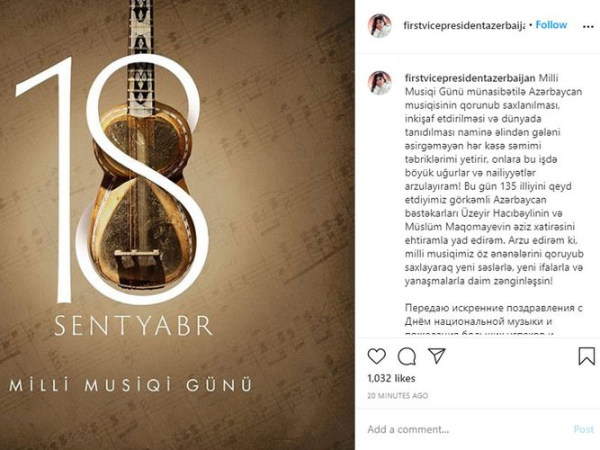The image size is (600, 450).
Task: Click the Azerbaijani caption mentioning Üzeyir Hacıbəyli
Action: pyautogui.click(x=494, y=179)
